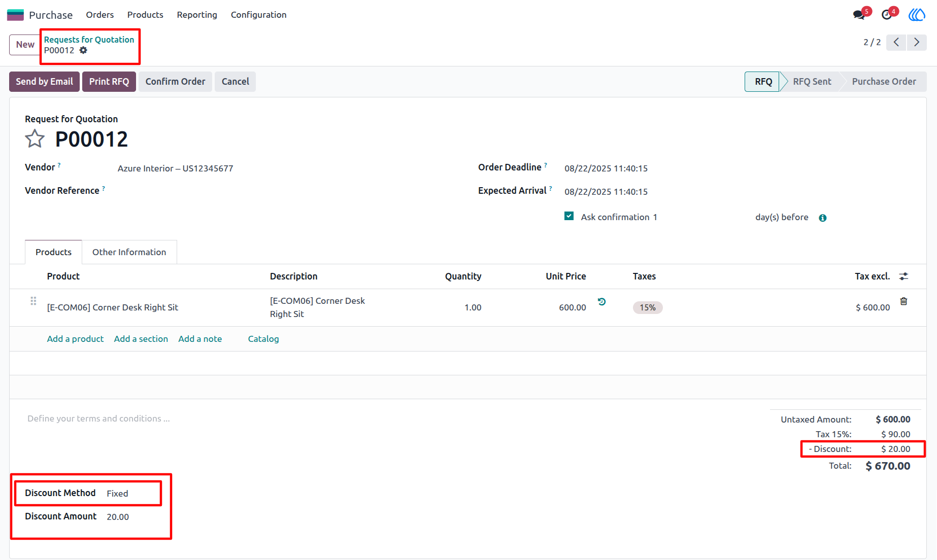The height and width of the screenshot is (560, 937).
Task: Click Send by Email button
Action: click(x=44, y=82)
